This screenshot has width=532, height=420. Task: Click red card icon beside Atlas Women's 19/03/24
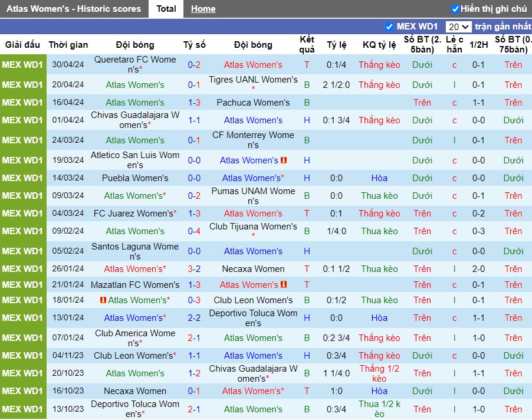click(x=284, y=160)
